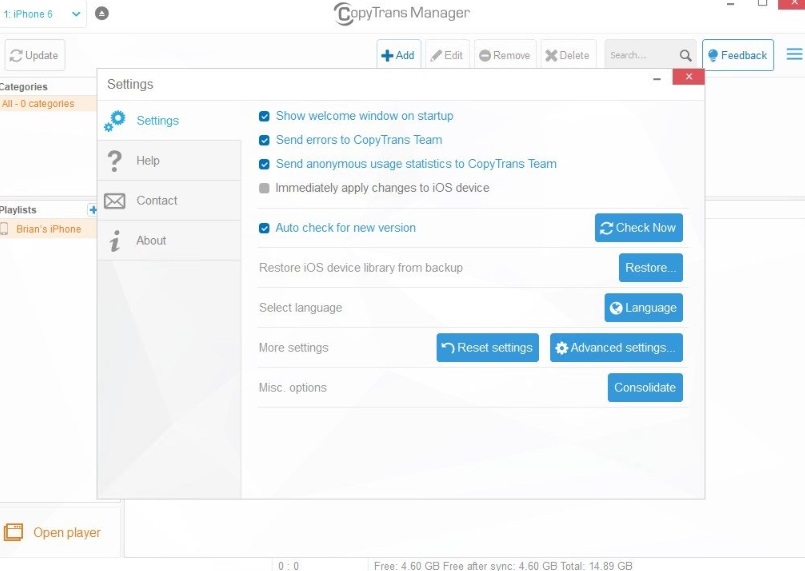Add new playlist with plus icon
805x571 pixels.
click(93, 210)
